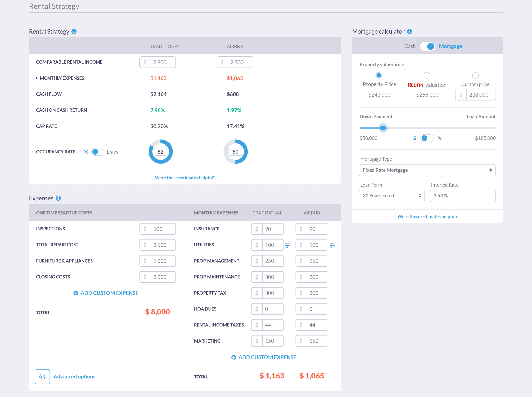This screenshot has height=397, width=532.
Task: Click 'Were these estimates helpful?' under Rental Strategy
Action: pos(185,178)
